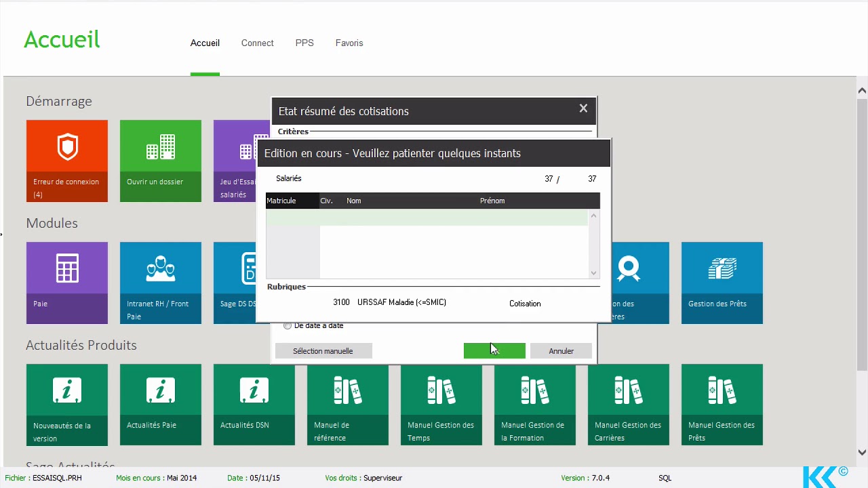Open Intranet RH / Front Paie module
The width and height of the screenshot is (868, 488).
(160, 283)
